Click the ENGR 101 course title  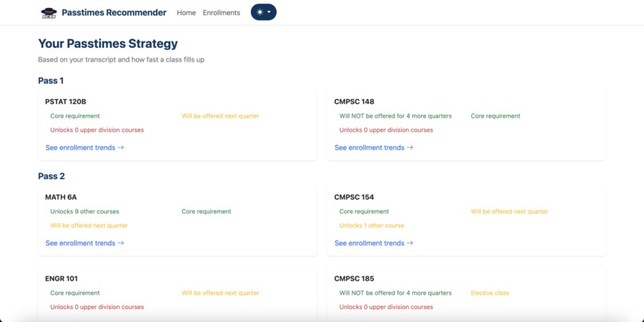[x=62, y=279]
